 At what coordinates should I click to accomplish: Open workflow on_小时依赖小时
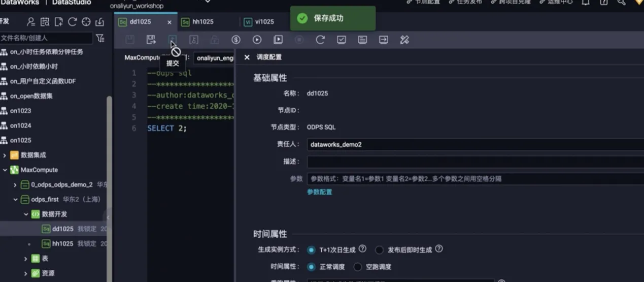(x=34, y=67)
